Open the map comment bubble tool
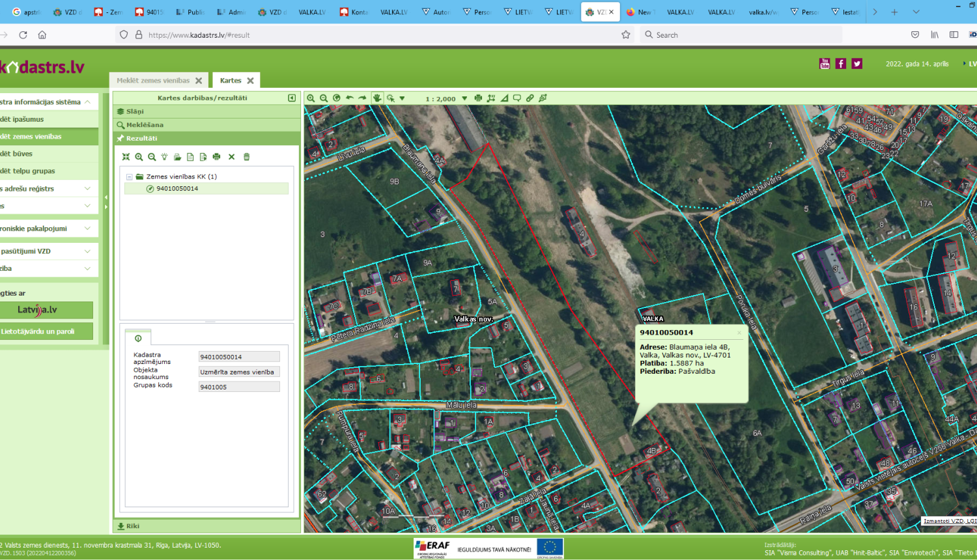 click(517, 98)
